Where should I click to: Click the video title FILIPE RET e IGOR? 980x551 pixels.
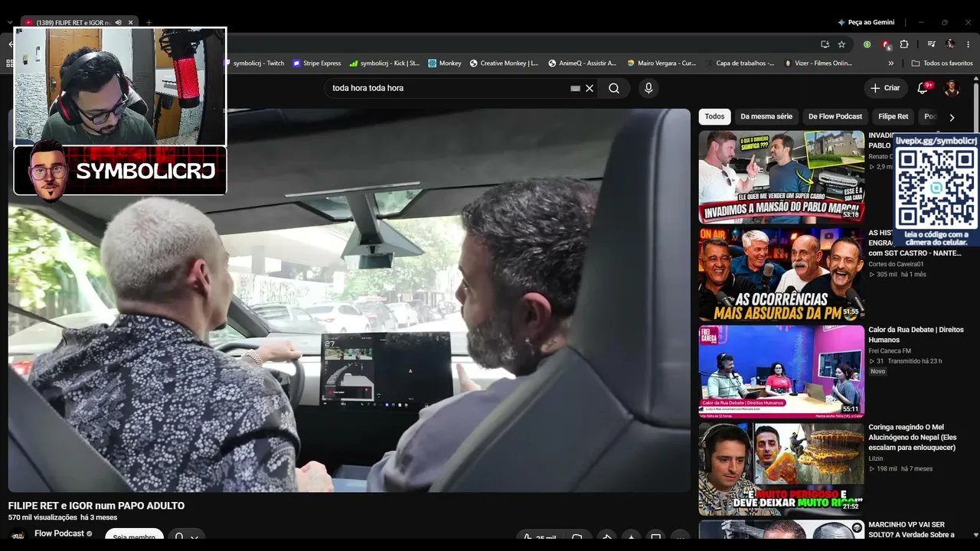point(96,506)
